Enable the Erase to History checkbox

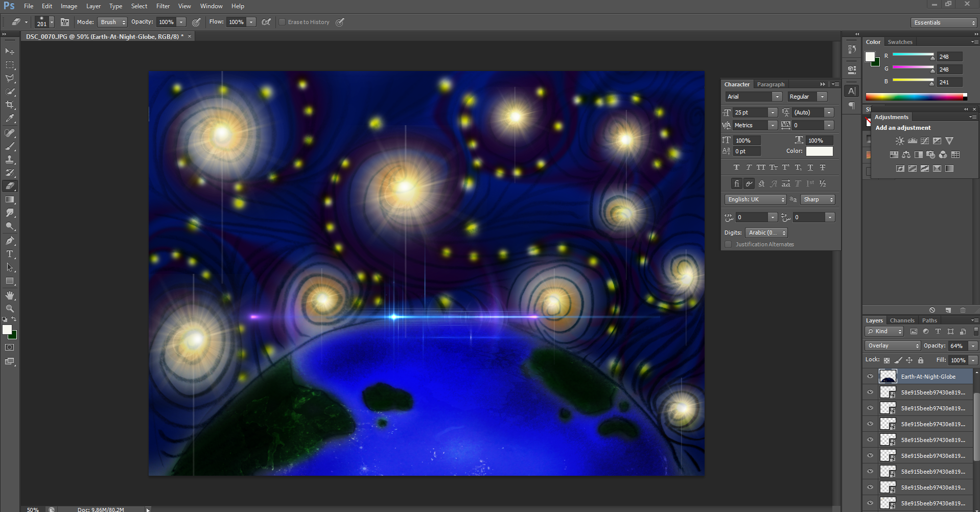tap(282, 22)
